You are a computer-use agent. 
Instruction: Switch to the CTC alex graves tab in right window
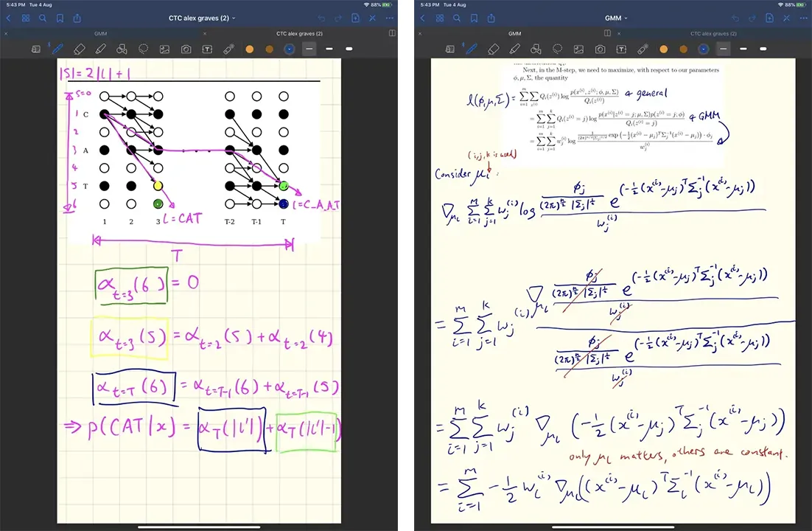[714, 33]
